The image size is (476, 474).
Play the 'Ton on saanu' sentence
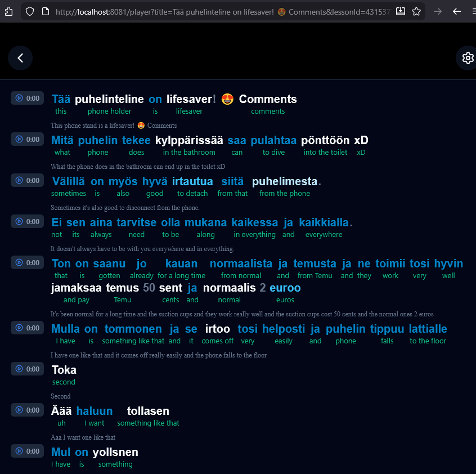click(x=28, y=262)
